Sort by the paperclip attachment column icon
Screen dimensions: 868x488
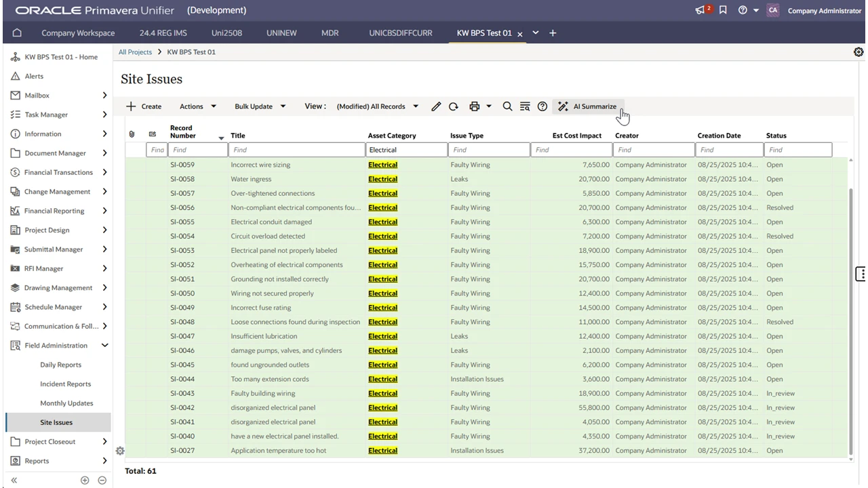coord(132,134)
